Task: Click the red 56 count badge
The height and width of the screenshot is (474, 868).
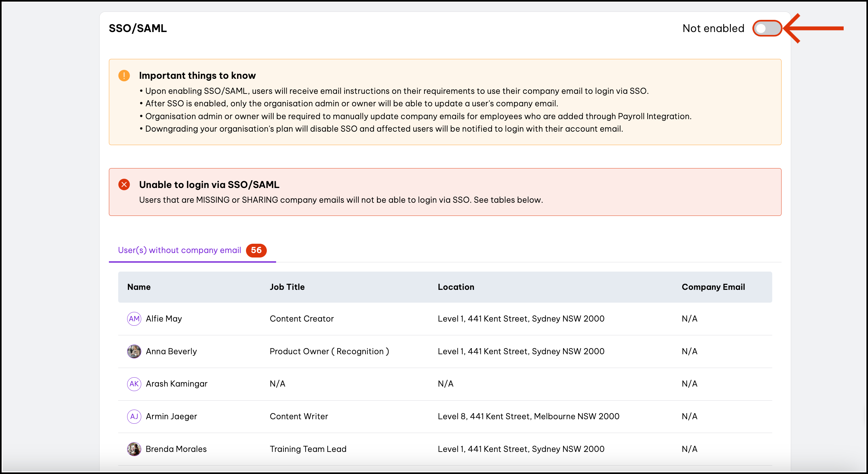Action: coord(256,250)
